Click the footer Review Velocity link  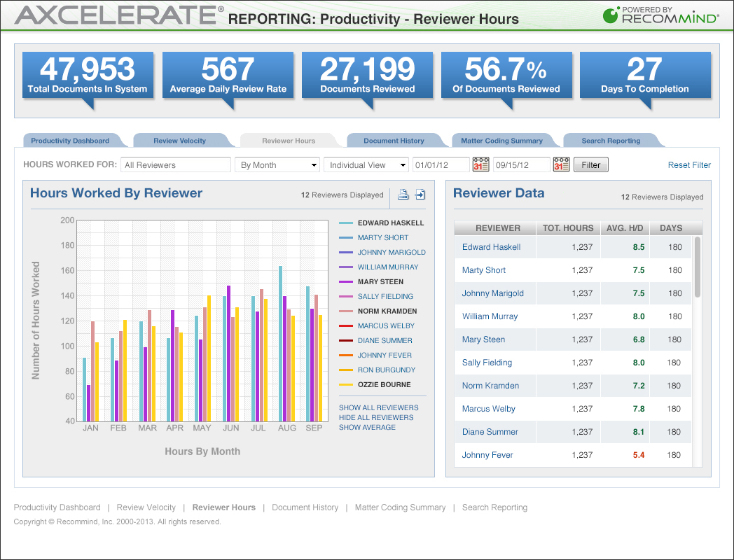146,507
